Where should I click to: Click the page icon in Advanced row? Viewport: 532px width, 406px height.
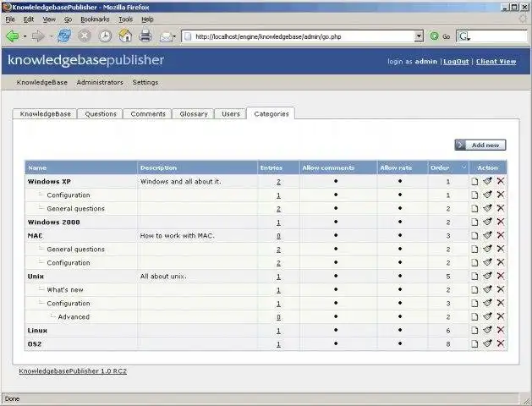(x=474, y=317)
